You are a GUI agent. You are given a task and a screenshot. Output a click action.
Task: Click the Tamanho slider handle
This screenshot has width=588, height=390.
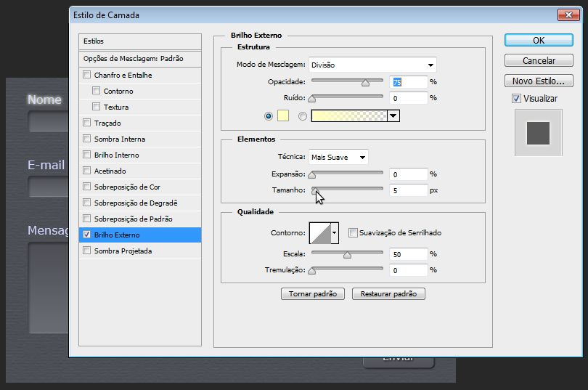tap(315, 191)
